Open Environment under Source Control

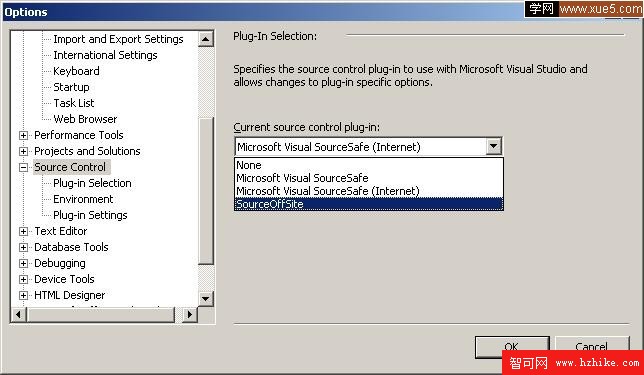tap(83, 199)
